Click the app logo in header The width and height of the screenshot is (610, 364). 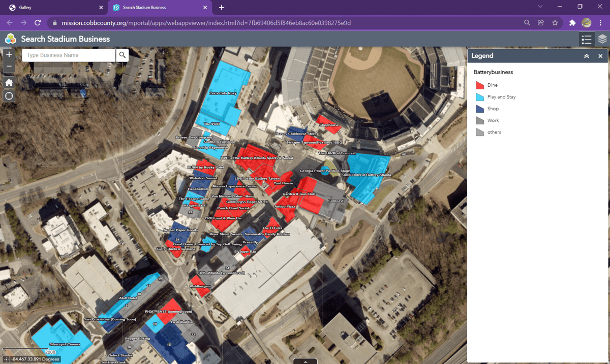click(x=10, y=39)
